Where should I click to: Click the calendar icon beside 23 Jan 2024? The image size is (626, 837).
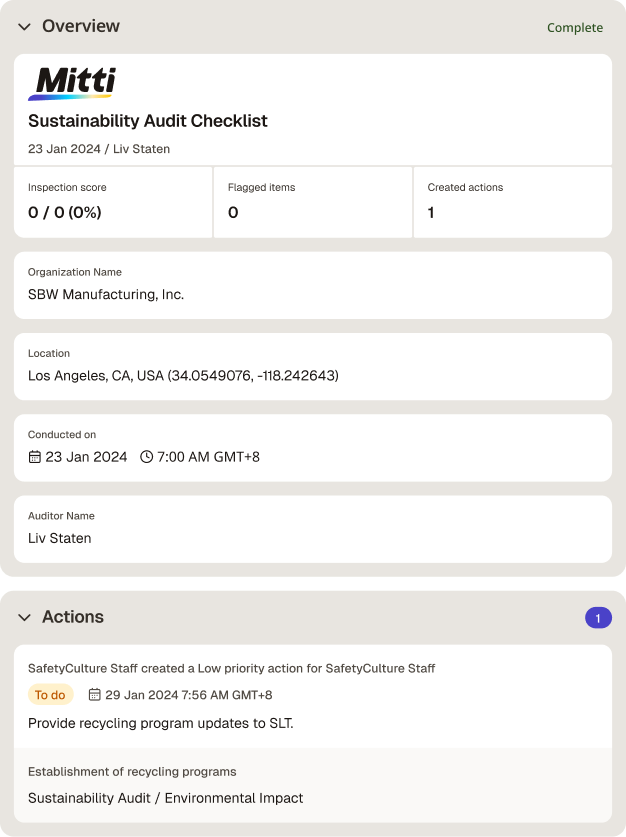34,457
